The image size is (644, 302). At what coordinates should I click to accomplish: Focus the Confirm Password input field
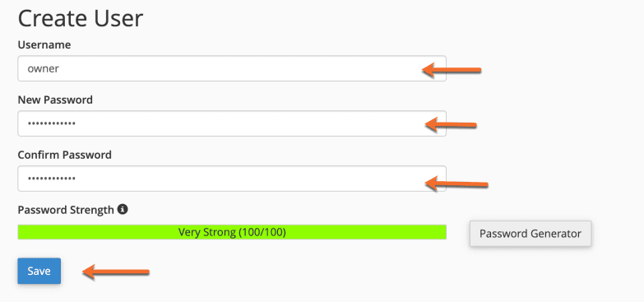tap(232, 179)
